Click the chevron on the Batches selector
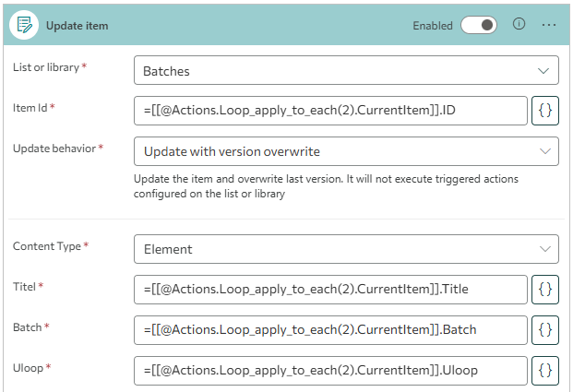The width and height of the screenshot is (573, 392). pos(543,70)
